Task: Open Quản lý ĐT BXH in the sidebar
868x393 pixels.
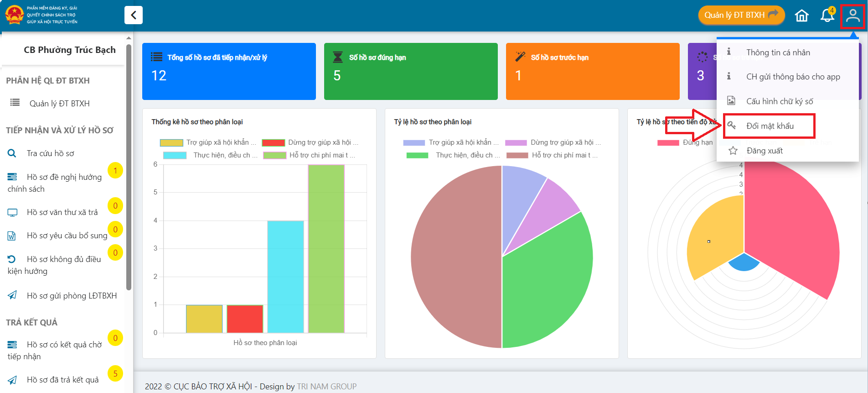Action: click(x=59, y=104)
